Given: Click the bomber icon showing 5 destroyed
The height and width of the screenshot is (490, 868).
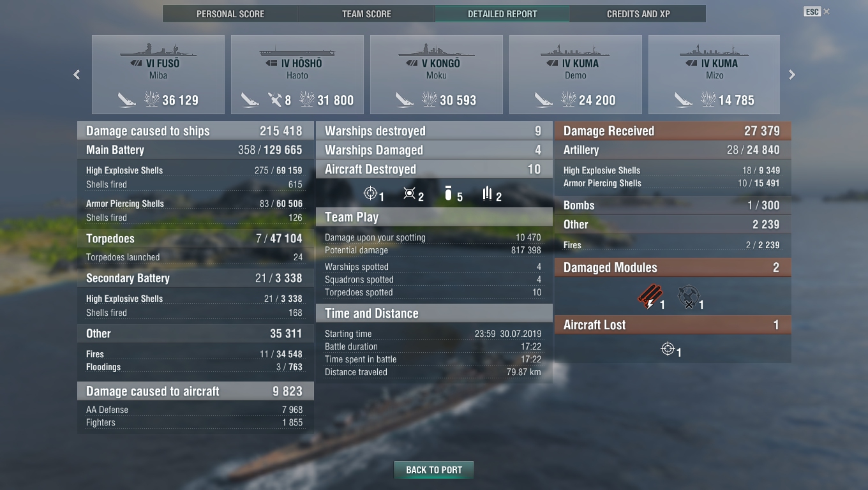Looking at the screenshot, I should [x=448, y=193].
